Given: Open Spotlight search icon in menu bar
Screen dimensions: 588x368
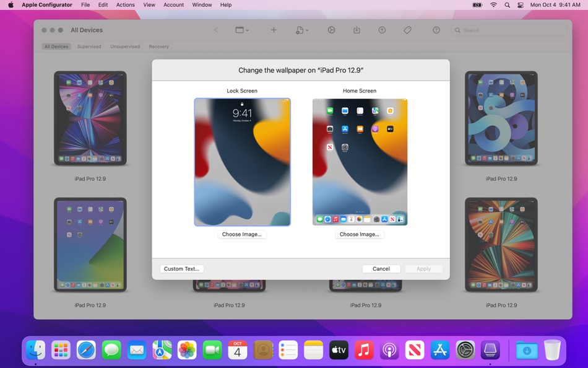Looking at the screenshot, I should tap(507, 5).
